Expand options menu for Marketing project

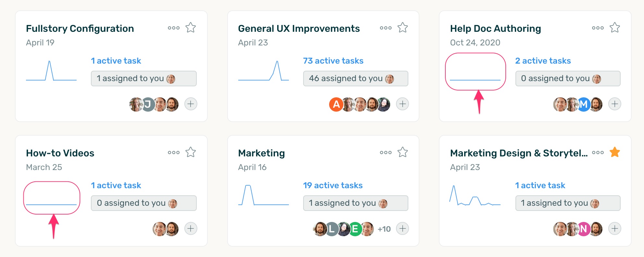[386, 153]
